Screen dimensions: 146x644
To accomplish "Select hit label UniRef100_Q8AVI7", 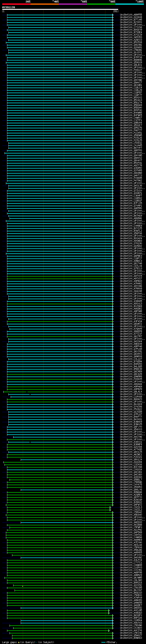I will pos(131,82).
